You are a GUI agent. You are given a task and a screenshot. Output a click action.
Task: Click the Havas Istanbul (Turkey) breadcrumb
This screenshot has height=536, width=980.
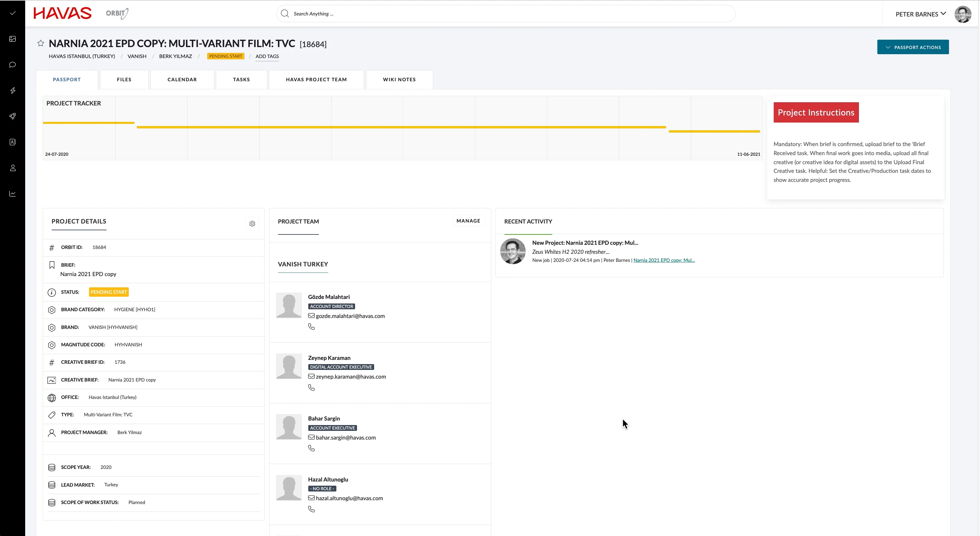(x=82, y=56)
